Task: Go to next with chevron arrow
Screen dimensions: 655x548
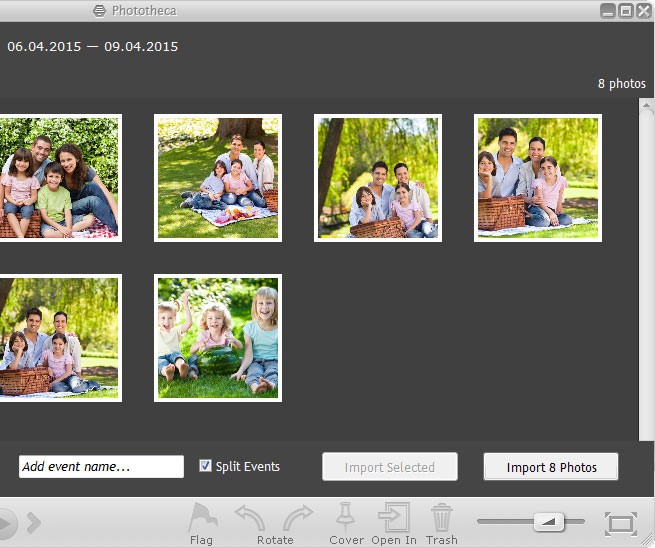Action: (34, 523)
